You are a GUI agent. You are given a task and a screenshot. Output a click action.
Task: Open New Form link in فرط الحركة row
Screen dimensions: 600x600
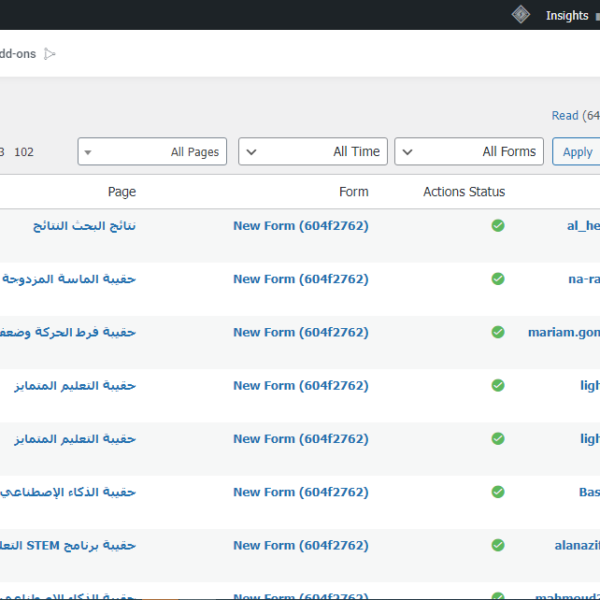click(x=301, y=332)
